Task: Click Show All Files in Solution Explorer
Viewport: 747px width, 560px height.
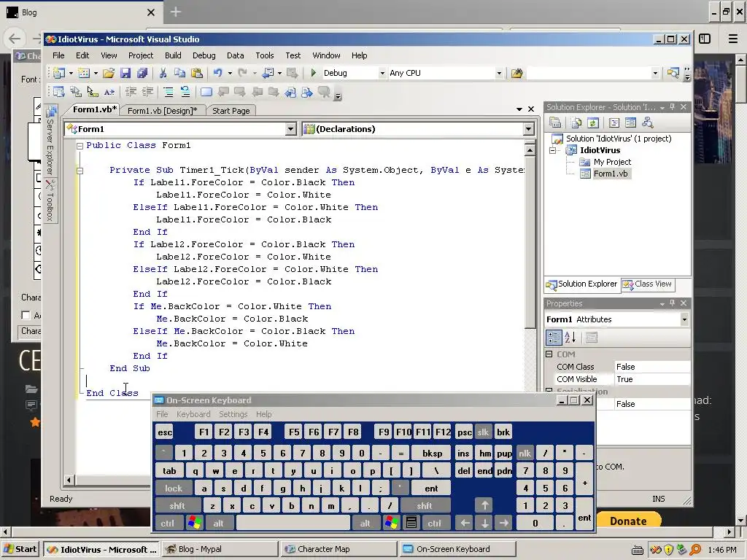Action: (x=576, y=122)
